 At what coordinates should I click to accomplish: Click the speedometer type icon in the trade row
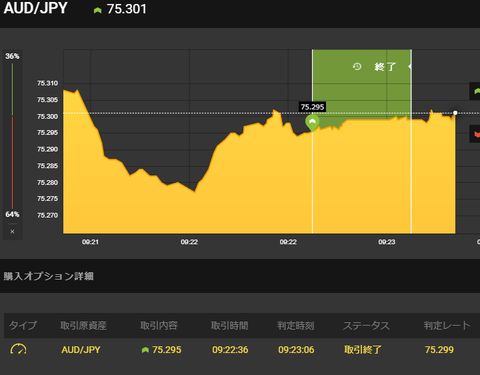18,349
